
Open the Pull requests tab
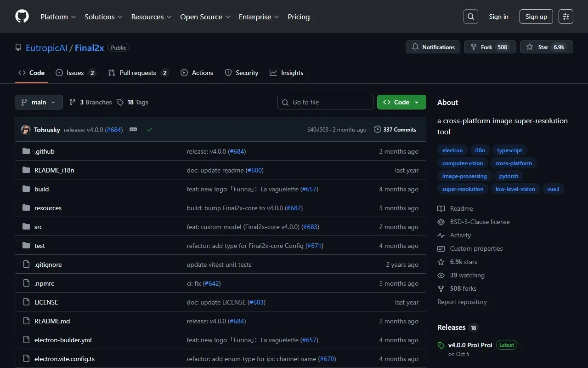tap(138, 73)
